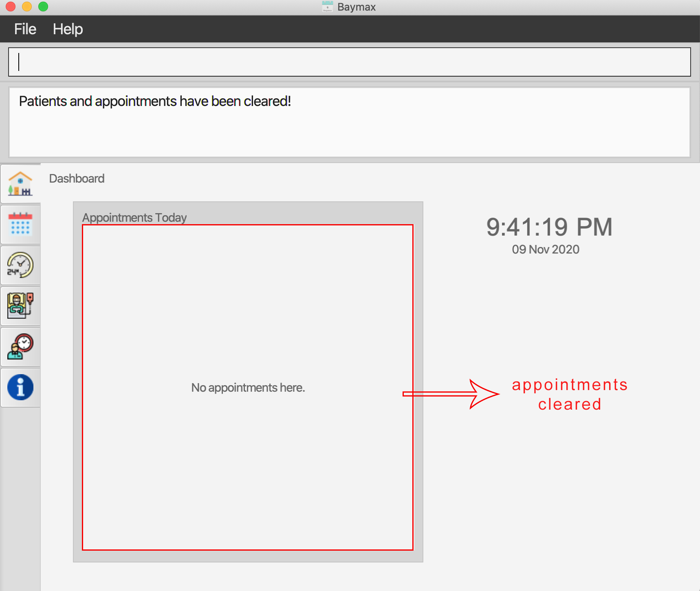
Task: Click the 'Appointments Today' label
Action: point(134,217)
